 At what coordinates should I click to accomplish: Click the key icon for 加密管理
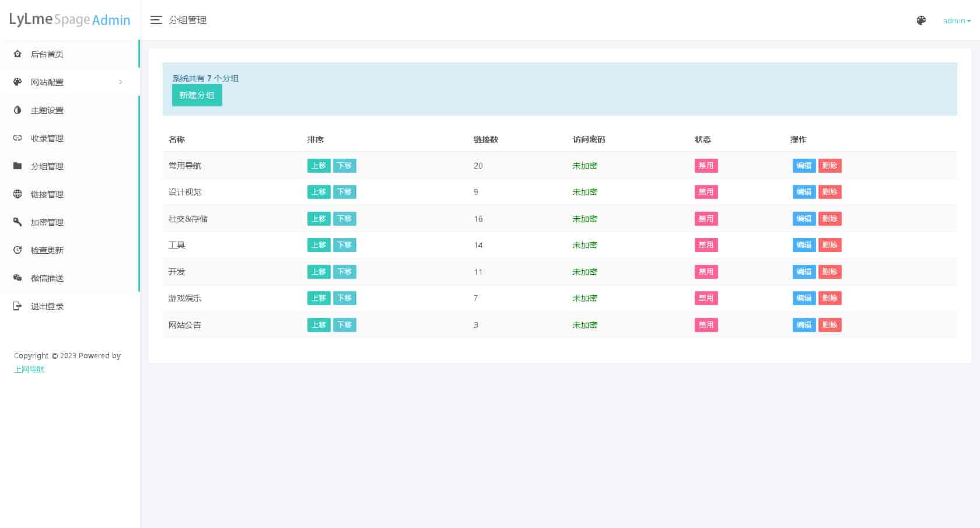point(17,222)
